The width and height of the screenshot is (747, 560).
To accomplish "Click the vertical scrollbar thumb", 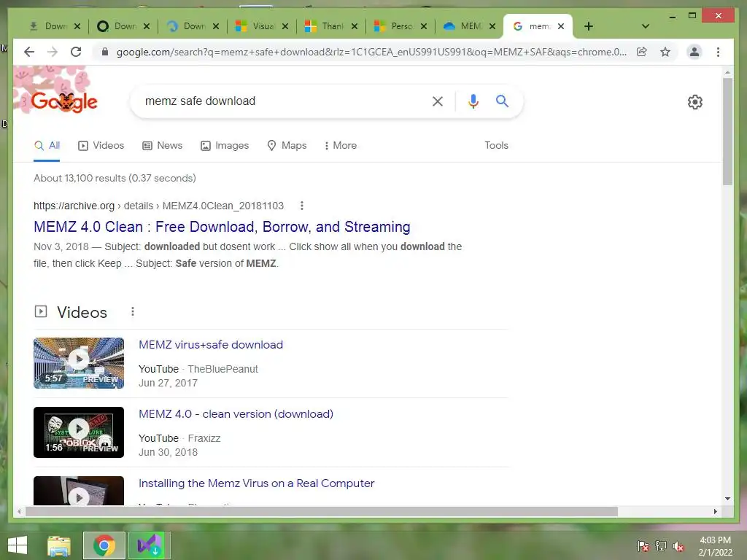I will pos(727,131).
